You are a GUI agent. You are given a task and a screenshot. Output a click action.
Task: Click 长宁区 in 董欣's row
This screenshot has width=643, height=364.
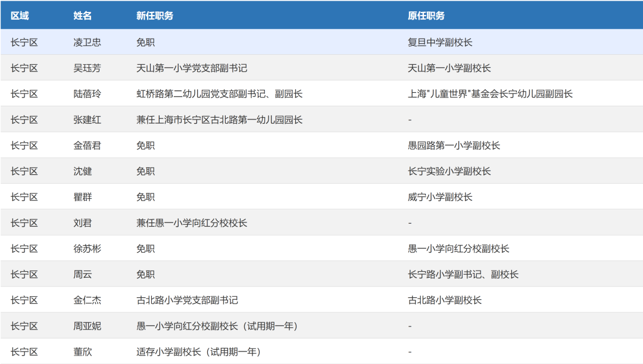pyautogui.click(x=24, y=352)
